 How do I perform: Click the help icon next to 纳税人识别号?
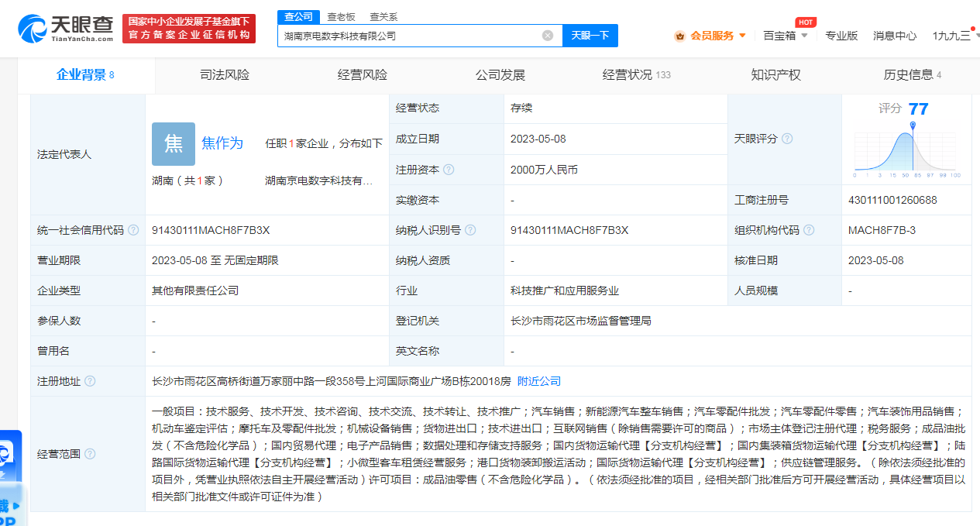click(470, 230)
